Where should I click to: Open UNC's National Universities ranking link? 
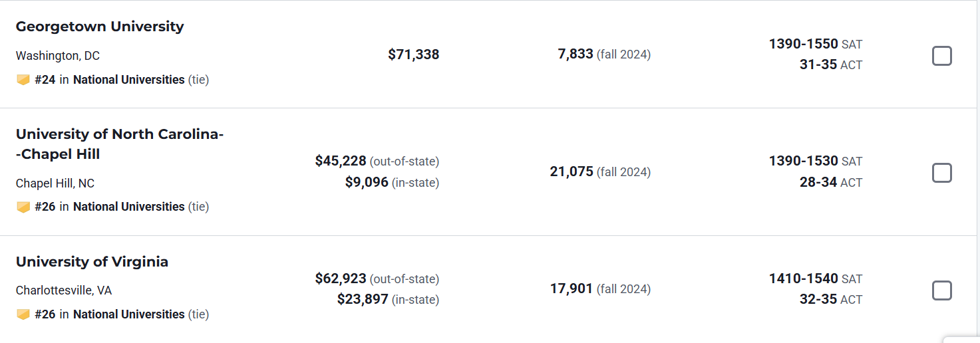point(128,207)
